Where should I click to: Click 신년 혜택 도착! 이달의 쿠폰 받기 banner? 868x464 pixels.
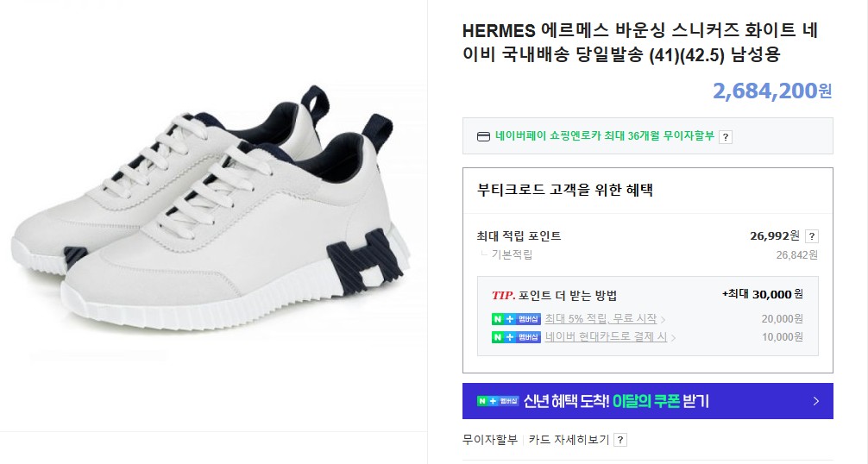[x=648, y=401]
